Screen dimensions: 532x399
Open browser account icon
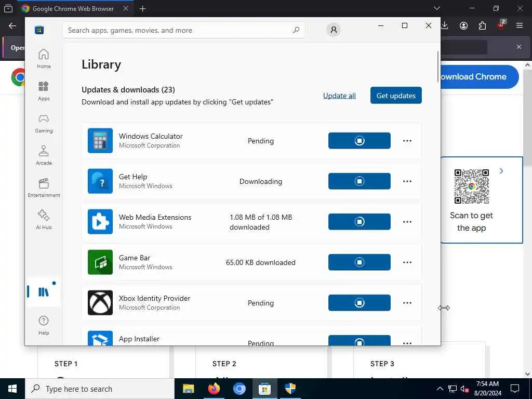[463, 26]
